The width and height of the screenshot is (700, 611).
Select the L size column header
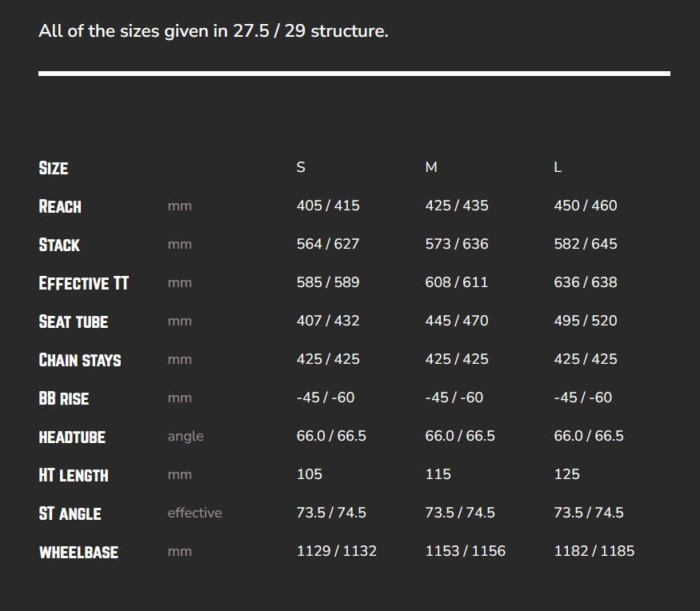(558, 167)
